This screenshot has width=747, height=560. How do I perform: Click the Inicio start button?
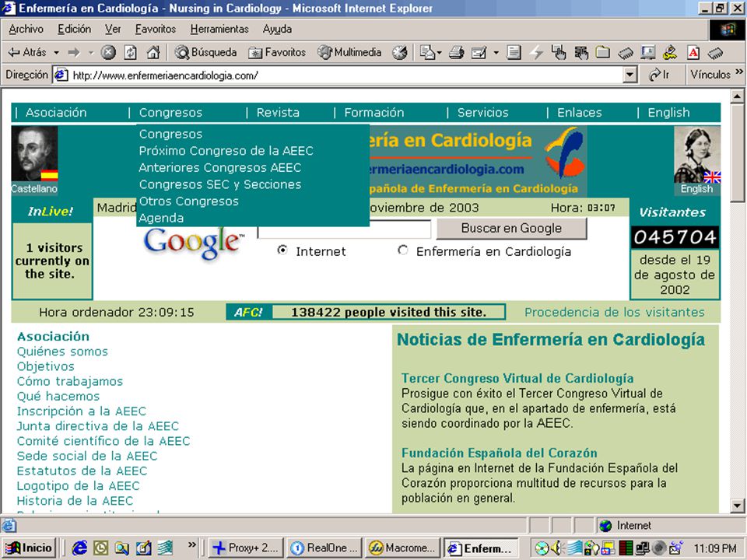pos(29,548)
